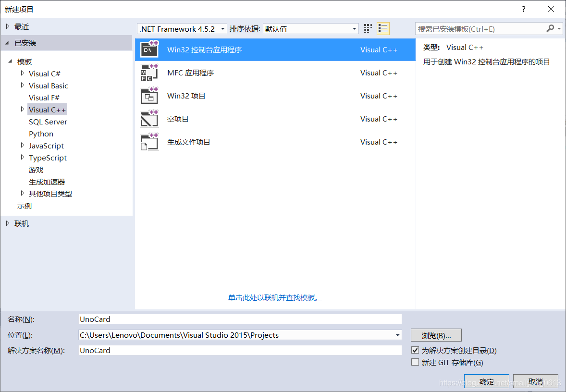Click the help question mark button
This screenshot has height=392, width=566.
(x=523, y=9)
